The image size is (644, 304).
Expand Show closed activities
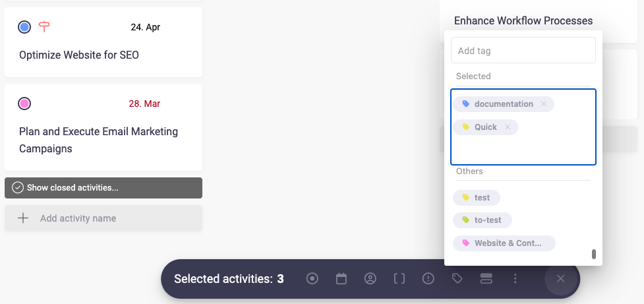103,188
